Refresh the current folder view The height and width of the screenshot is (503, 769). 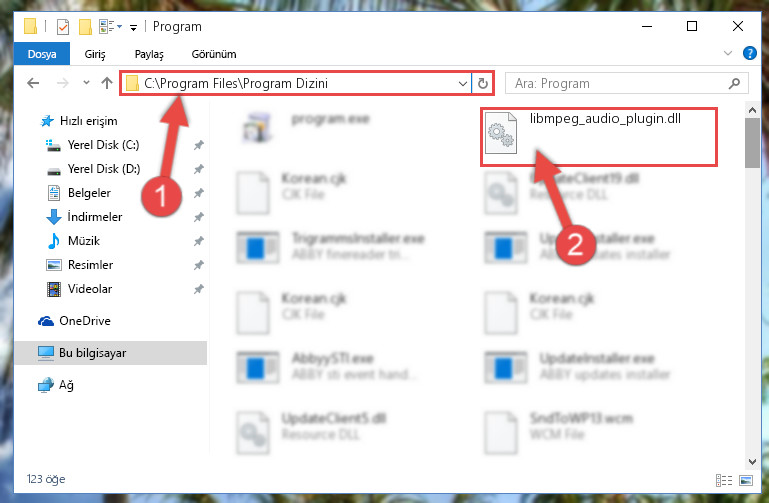(x=483, y=83)
